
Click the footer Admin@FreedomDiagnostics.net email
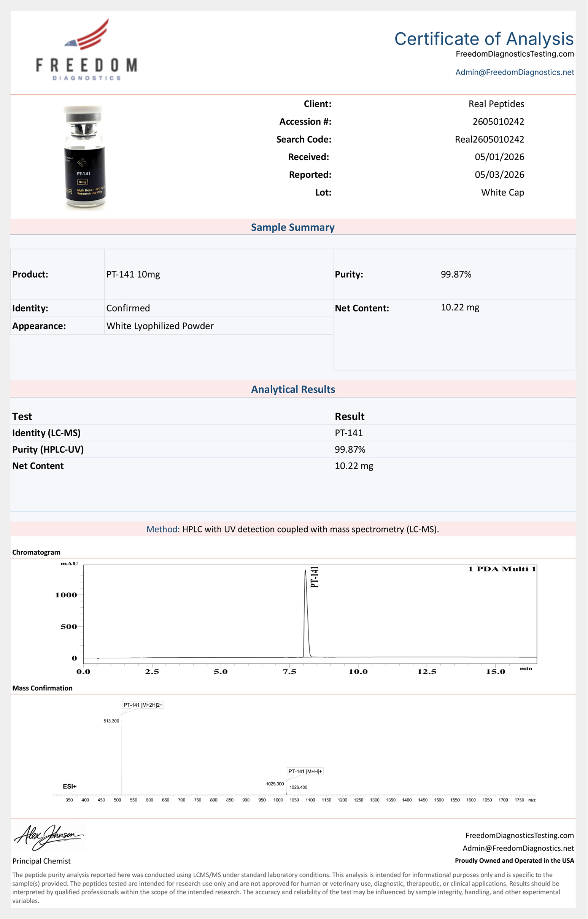coord(518,848)
